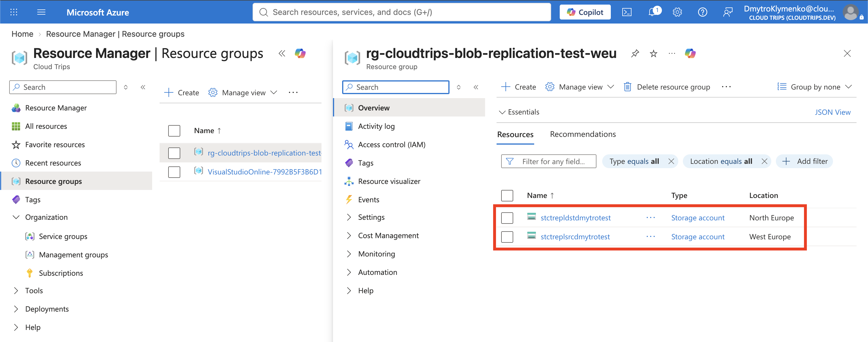Check the rg-cloudtrips-blob-replication-test row checkbox
Screen dimensions: 868x342
[x=174, y=153]
